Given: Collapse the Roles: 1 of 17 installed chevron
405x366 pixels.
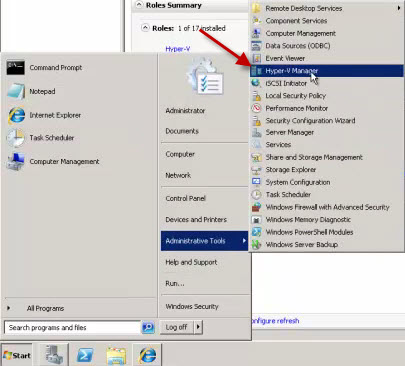Looking at the screenshot, I should click(145, 28).
